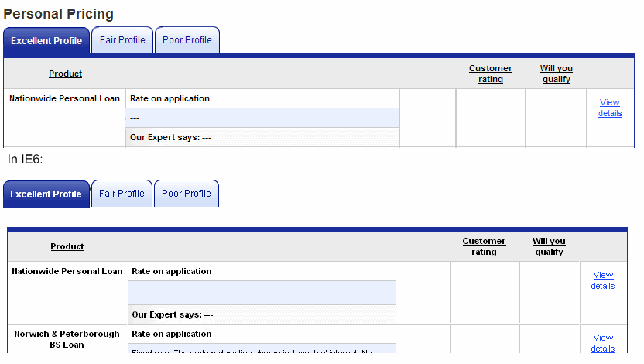Switch to the upper Fair Profile tab
Viewport: 644px width, 364px height.
click(x=122, y=40)
